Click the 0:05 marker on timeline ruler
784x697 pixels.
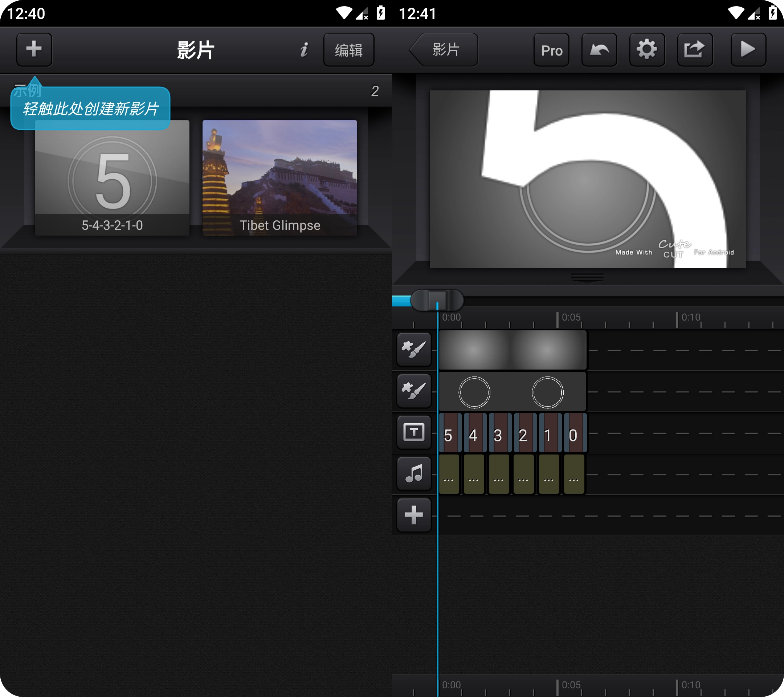click(x=570, y=318)
